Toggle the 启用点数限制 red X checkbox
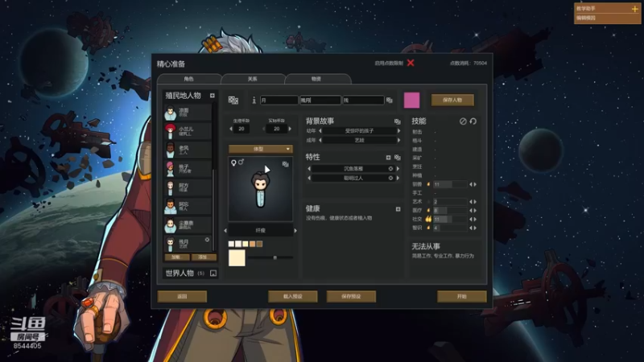 click(x=411, y=63)
